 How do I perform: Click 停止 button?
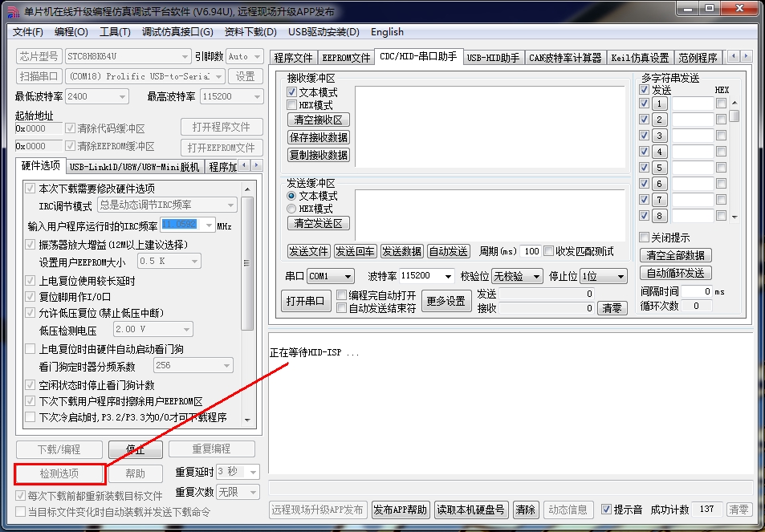click(x=135, y=449)
